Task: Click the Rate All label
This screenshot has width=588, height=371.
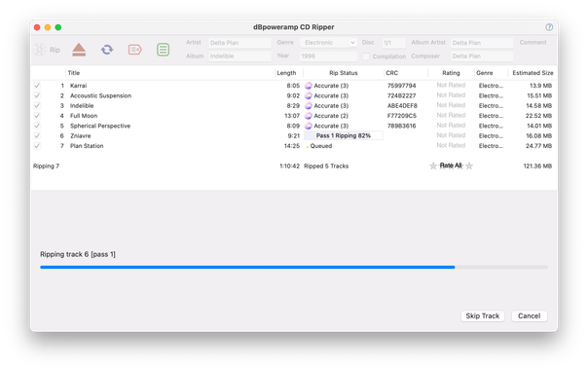Action: click(x=451, y=166)
